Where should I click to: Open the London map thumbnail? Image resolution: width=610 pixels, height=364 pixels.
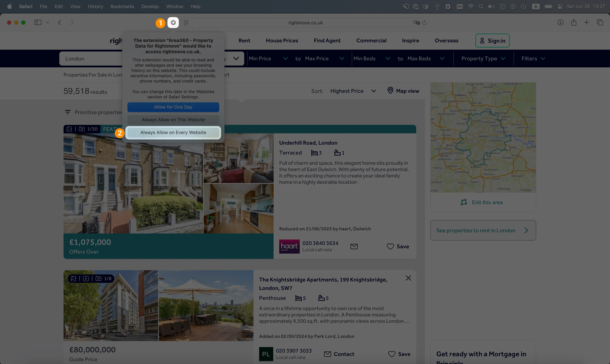tap(483, 137)
